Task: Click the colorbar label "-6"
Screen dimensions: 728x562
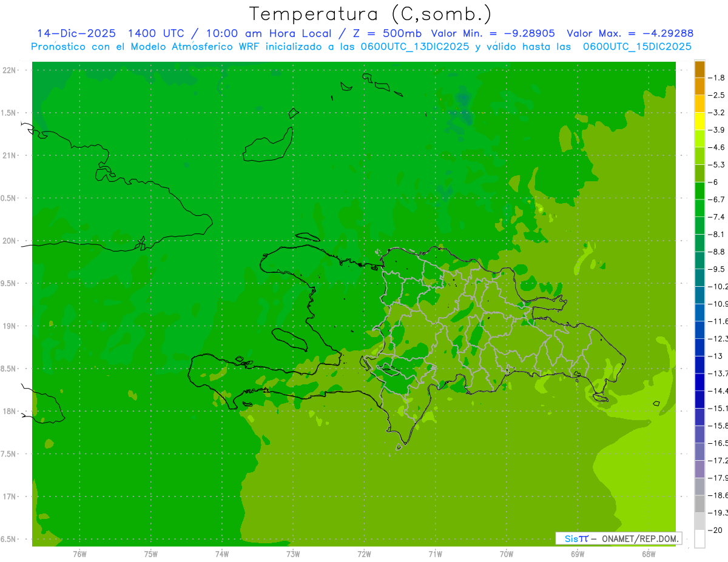Action: point(714,182)
